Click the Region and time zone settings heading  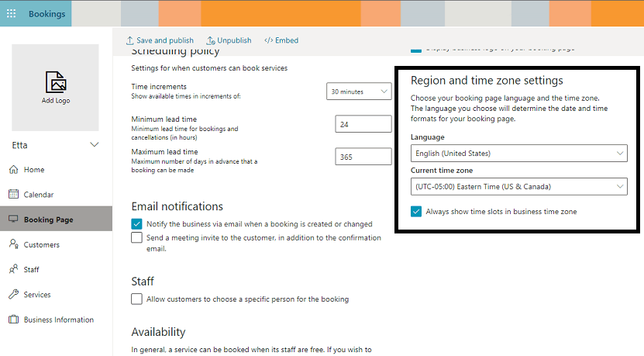click(x=487, y=81)
